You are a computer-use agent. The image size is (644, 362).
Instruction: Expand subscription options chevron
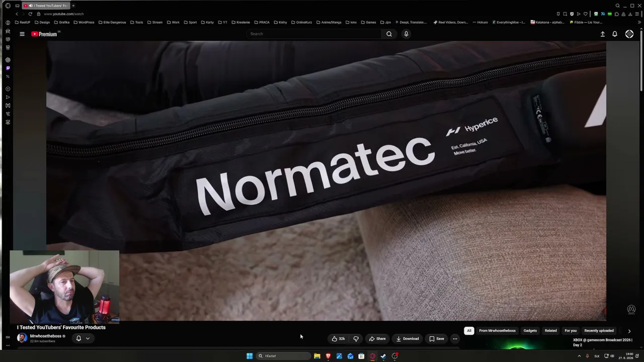click(88, 338)
